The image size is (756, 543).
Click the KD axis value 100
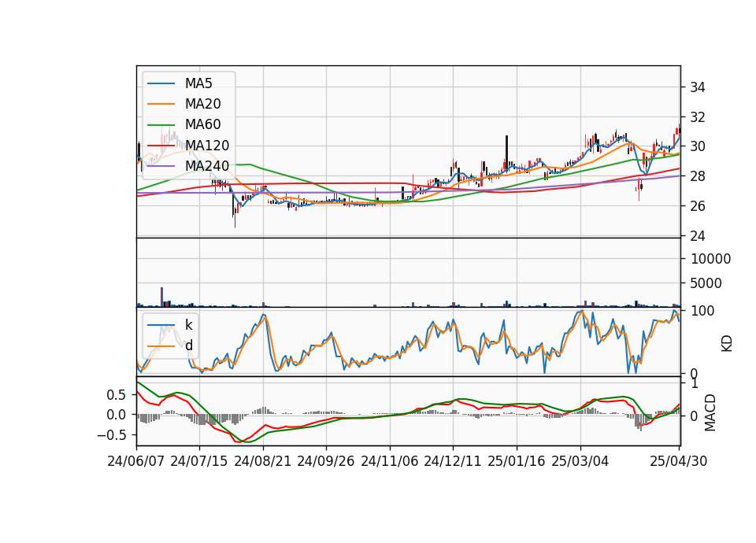coord(702,312)
